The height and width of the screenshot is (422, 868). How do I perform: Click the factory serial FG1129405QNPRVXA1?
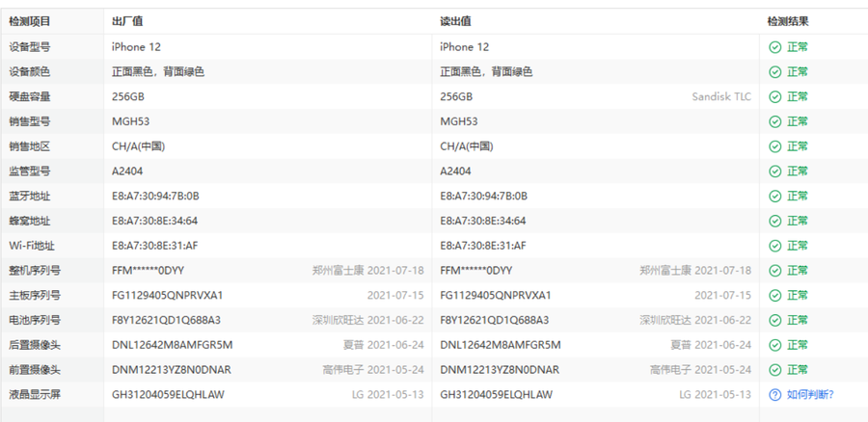pyautogui.click(x=168, y=295)
